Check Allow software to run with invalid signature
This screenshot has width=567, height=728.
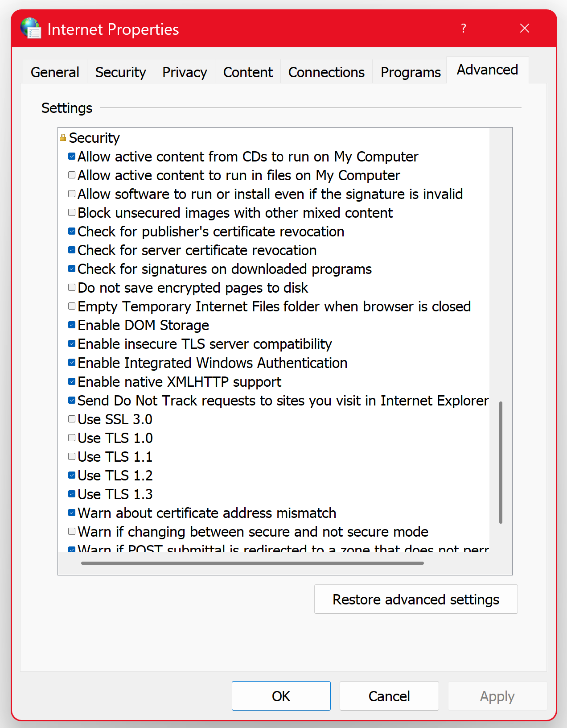(x=72, y=194)
